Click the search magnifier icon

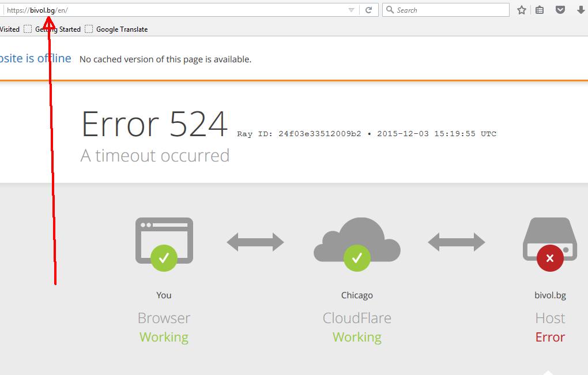(x=390, y=10)
